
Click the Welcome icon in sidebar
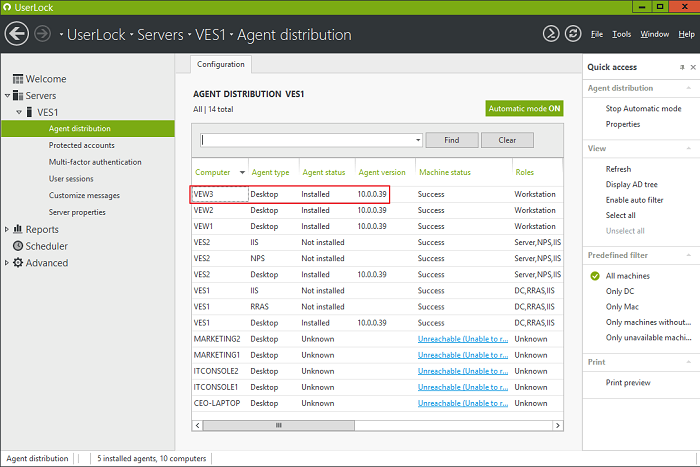(x=18, y=79)
